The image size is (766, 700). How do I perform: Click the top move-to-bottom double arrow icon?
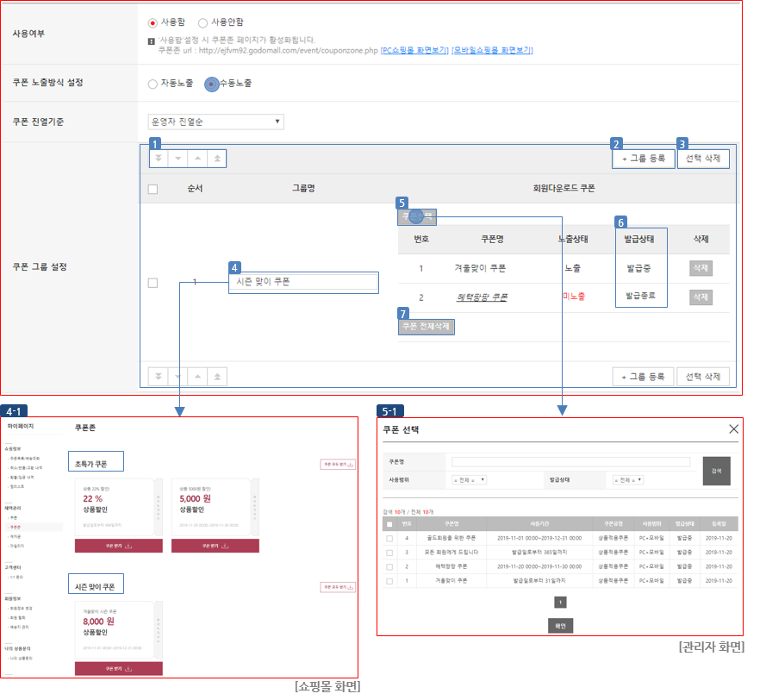point(159,159)
